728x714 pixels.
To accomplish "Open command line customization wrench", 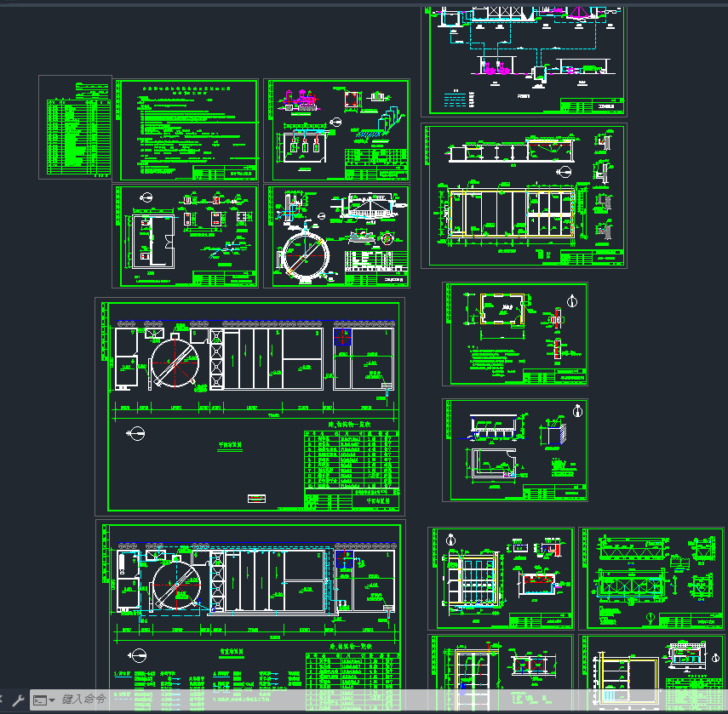I will pos(18,700).
